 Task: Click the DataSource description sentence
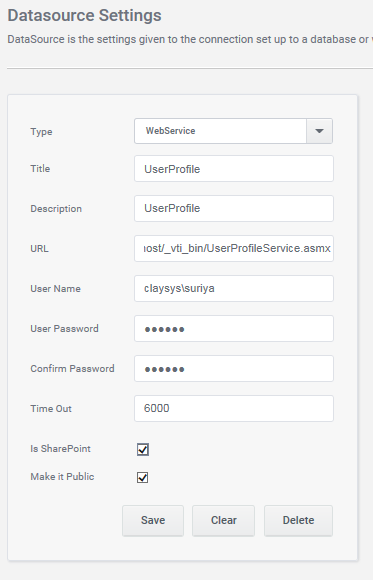coord(190,39)
